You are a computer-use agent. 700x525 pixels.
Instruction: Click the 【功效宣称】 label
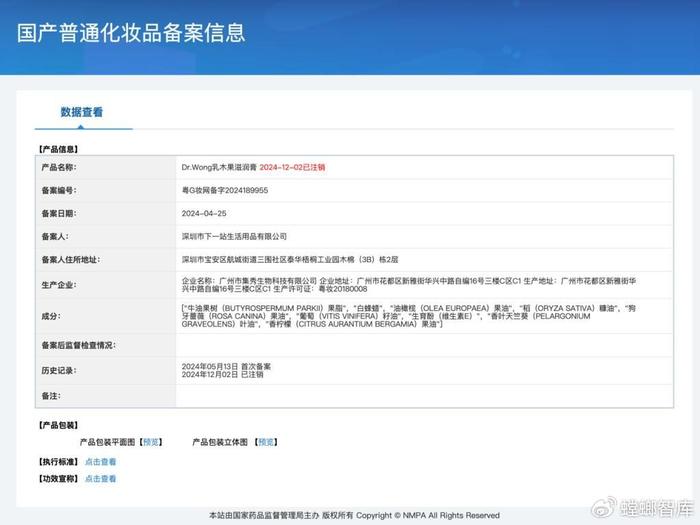coord(58,479)
